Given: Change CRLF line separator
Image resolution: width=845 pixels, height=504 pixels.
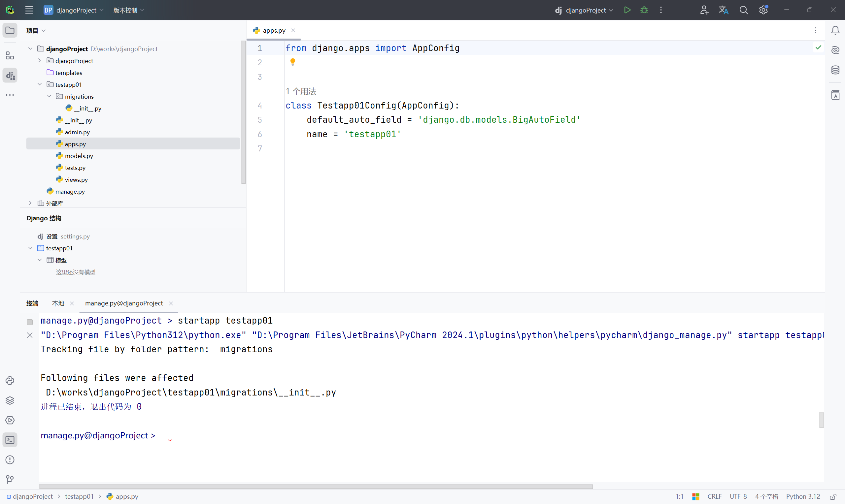Looking at the screenshot, I should point(715,496).
